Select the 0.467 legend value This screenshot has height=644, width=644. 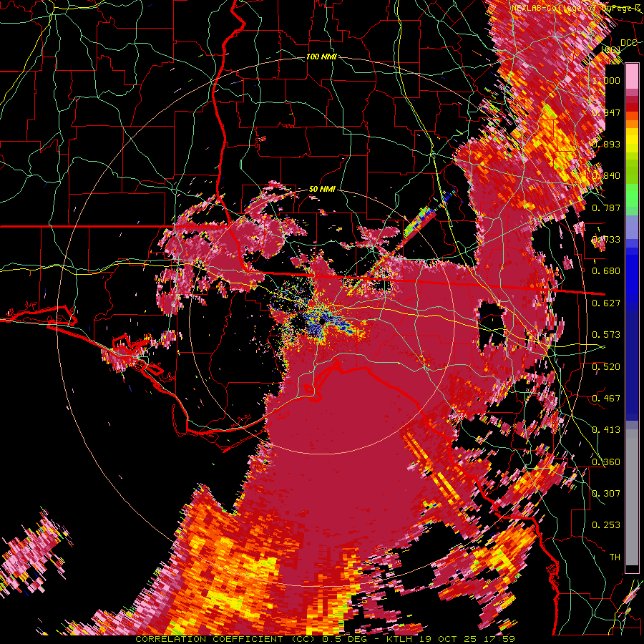606,399
